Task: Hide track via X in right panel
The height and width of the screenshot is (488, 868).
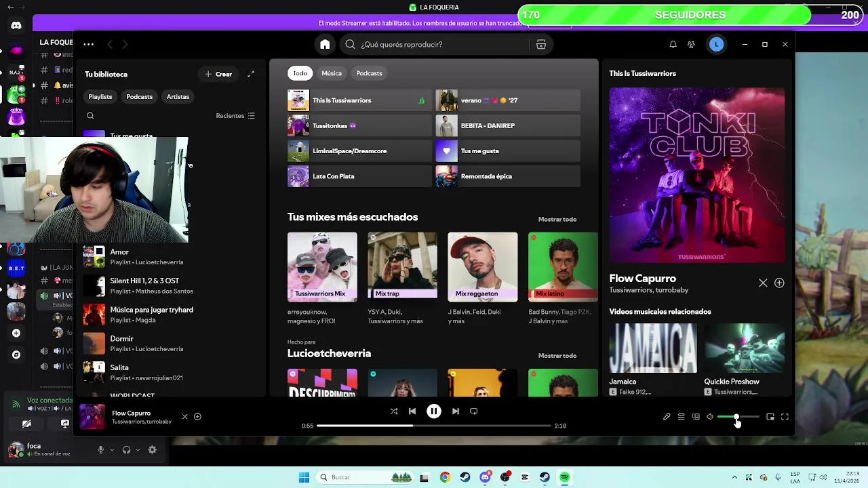Action: (x=763, y=283)
